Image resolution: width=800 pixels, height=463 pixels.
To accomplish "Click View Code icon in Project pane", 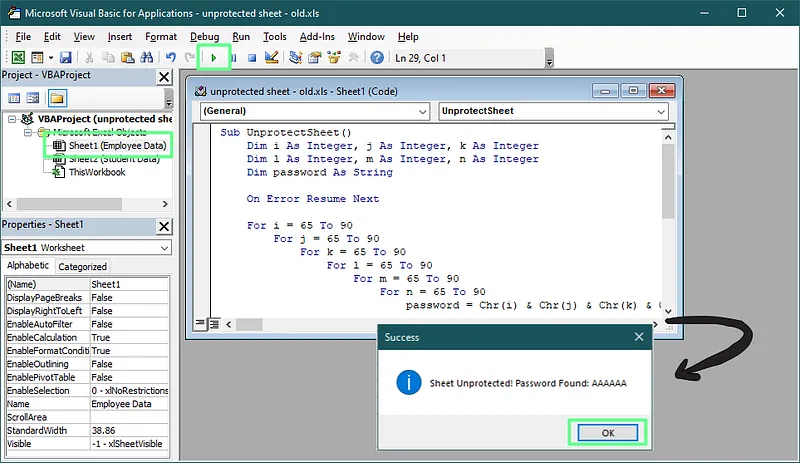I will pyautogui.click(x=14, y=98).
